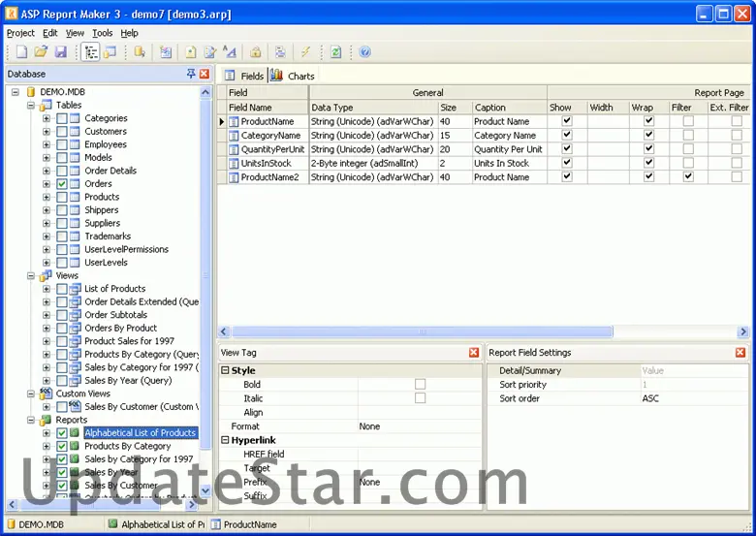Click the List of Products view icon
The width and height of the screenshot is (756, 536).
(x=75, y=289)
